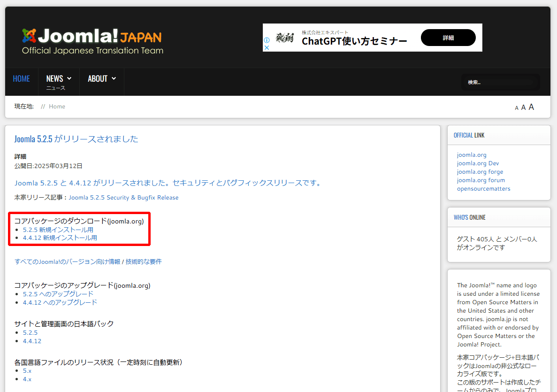Click the 株式会社エキスパート advertiser text
This screenshot has height=392, width=557.
[x=325, y=32]
